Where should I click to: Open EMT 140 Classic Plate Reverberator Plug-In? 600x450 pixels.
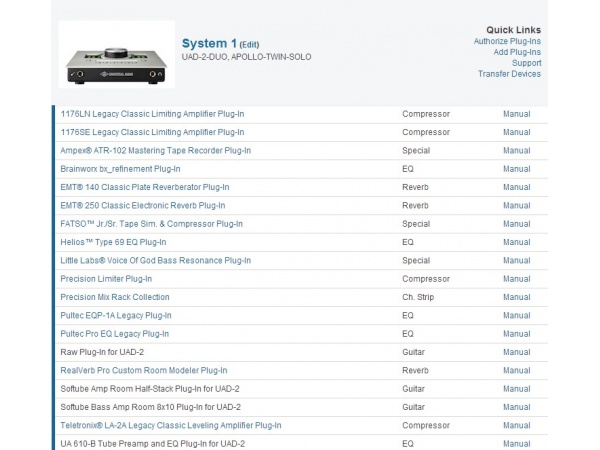[x=145, y=188]
